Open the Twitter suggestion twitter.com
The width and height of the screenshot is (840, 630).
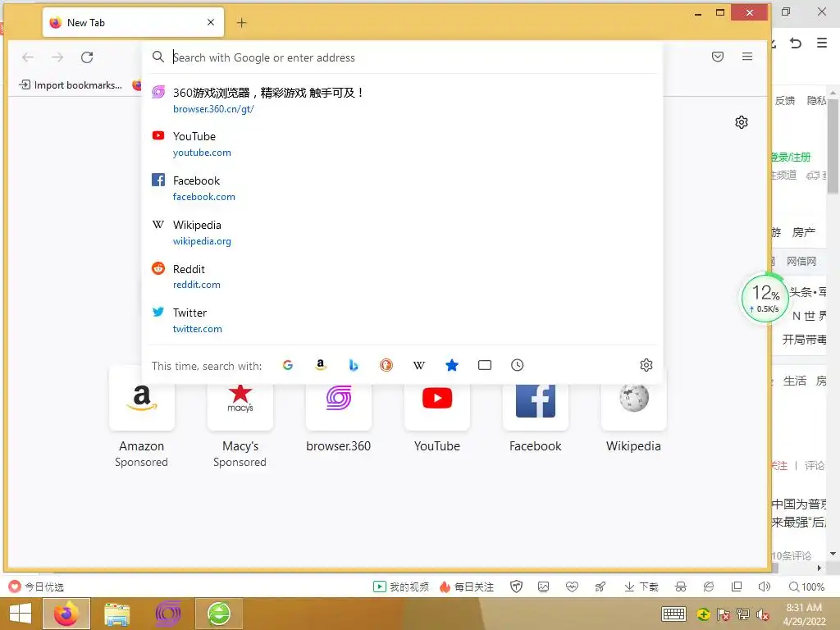pos(402,321)
